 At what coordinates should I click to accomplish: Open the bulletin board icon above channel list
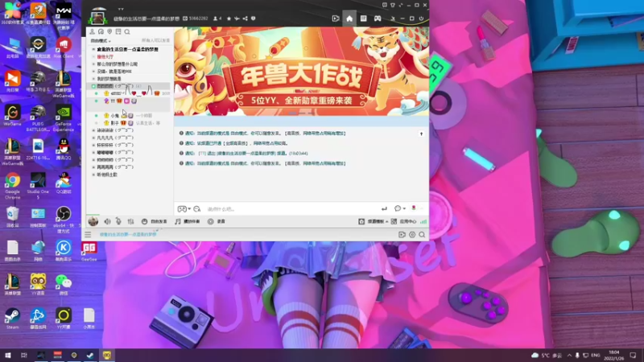pos(118,31)
